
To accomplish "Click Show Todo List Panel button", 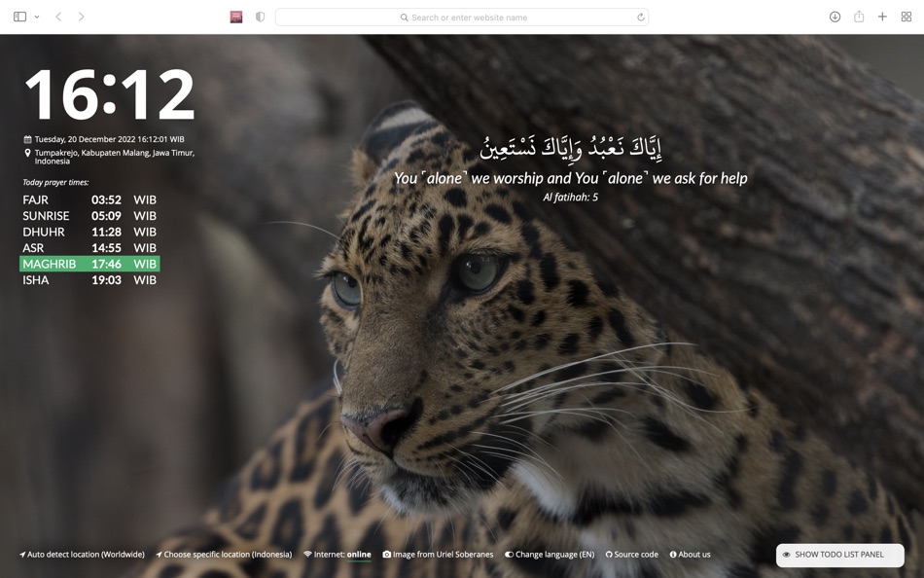I will click(839, 555).
